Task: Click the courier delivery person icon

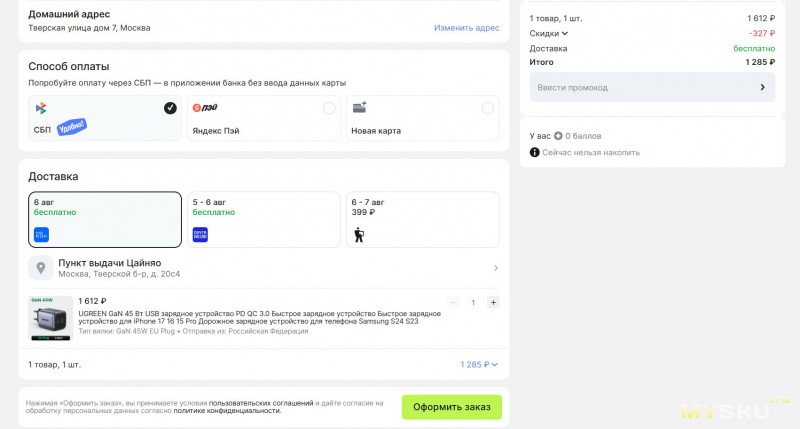Action: tap(359, 235)
